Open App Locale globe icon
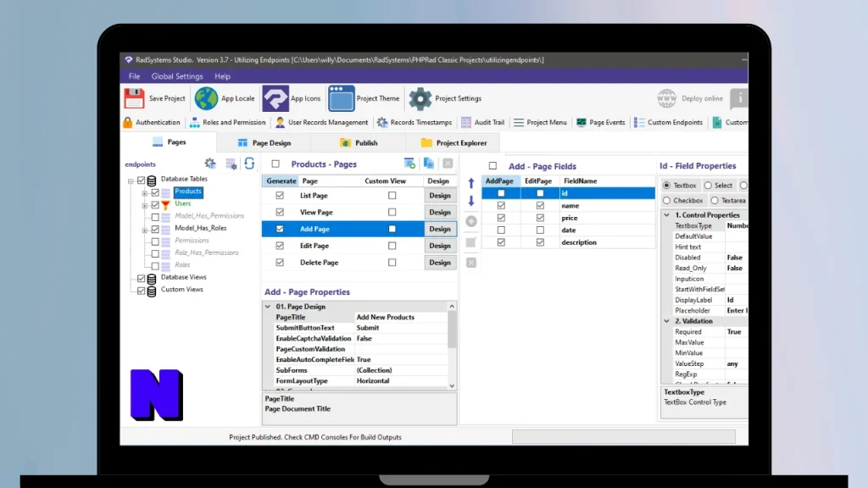Viewport: 868px width, 488px height. (206, 98)
